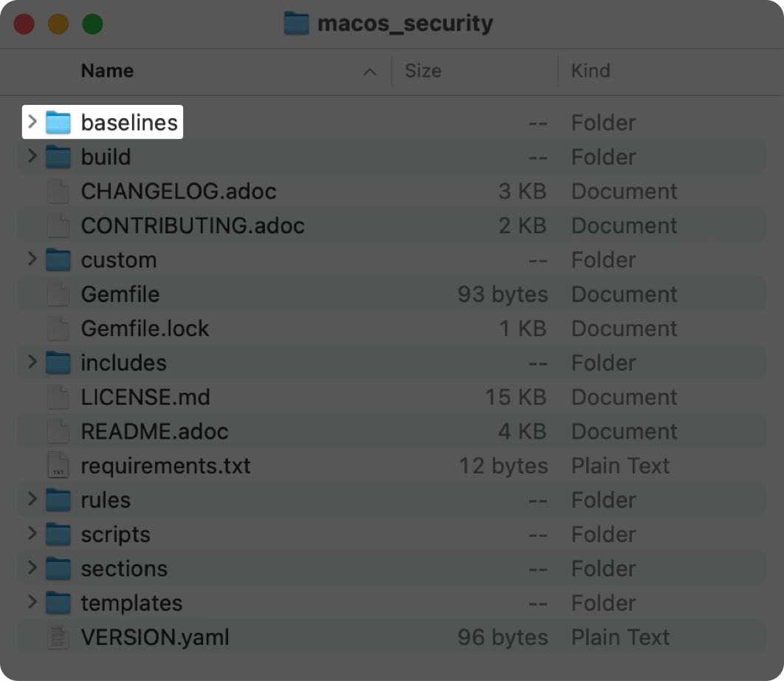Click Plain Text kind of requirements.txt
This screenshot has height=681, width=784.
621,465
